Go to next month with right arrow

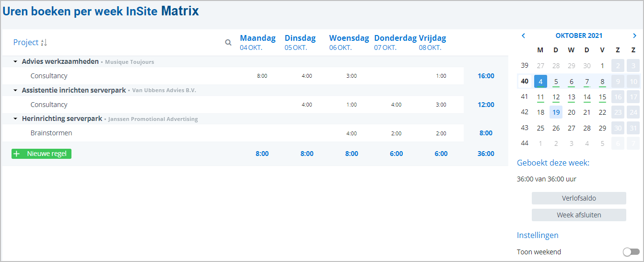coord(635,36)
